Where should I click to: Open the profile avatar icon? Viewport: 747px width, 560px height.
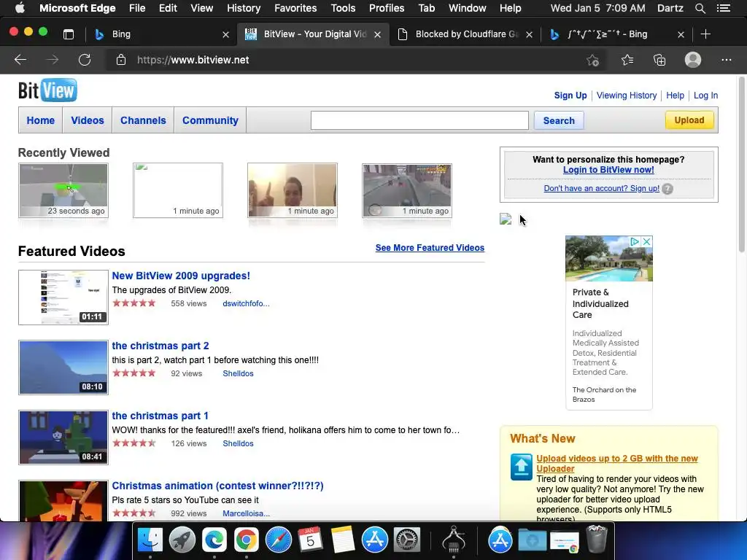pyautogui.click(x=693, y=60)
